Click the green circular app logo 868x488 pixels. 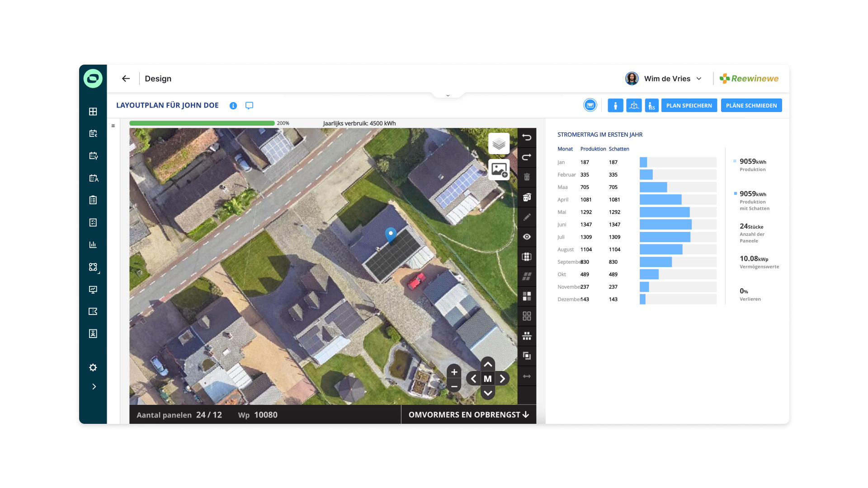pos(93,79)
